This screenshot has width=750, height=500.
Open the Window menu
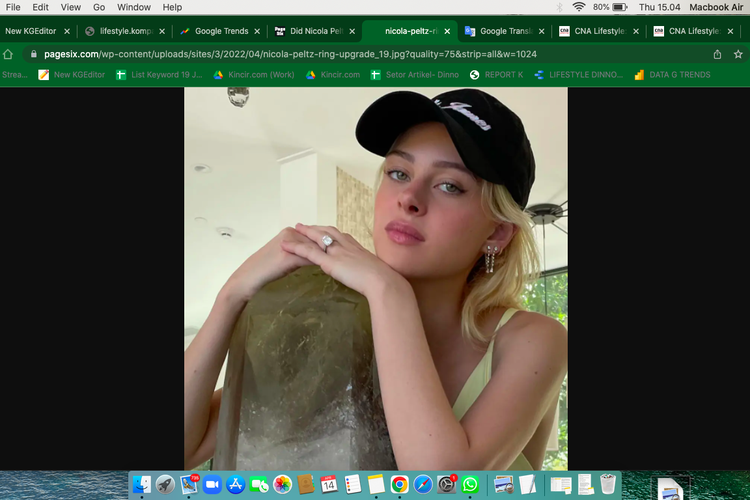(134, 7)
